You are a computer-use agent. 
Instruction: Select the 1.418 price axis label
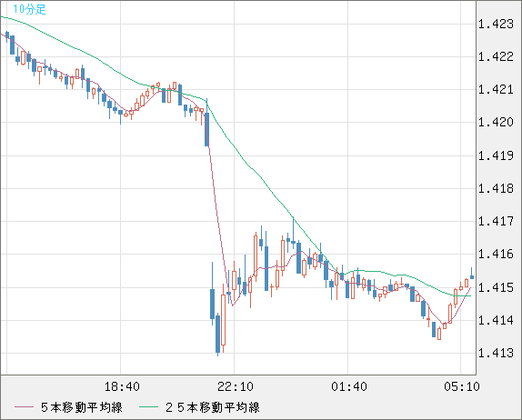coord(496,189)
